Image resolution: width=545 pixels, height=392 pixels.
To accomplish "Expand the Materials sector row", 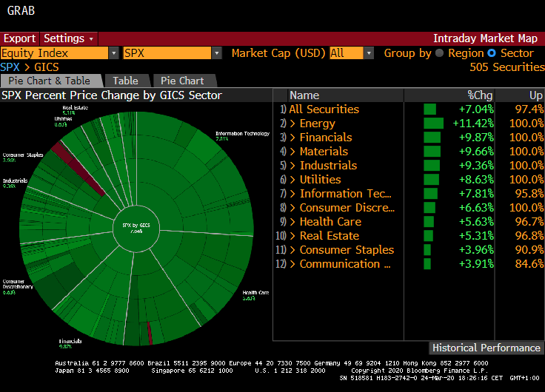I will tap(292, 152).
